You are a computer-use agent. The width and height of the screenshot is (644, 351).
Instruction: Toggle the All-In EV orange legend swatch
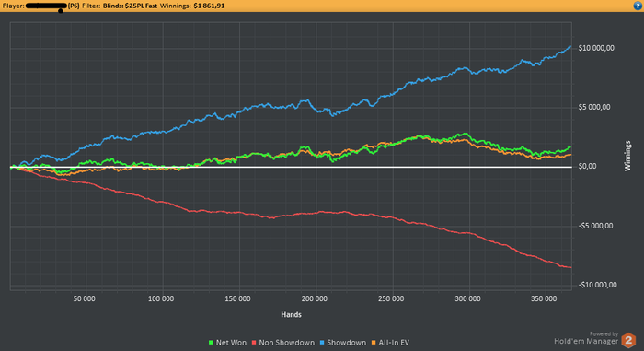click(374, 343)
